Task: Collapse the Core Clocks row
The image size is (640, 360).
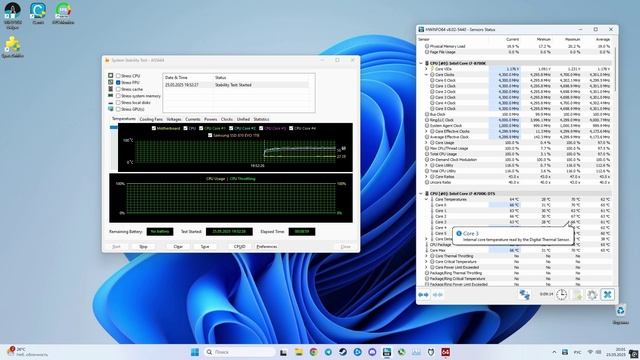Action: 427,75
